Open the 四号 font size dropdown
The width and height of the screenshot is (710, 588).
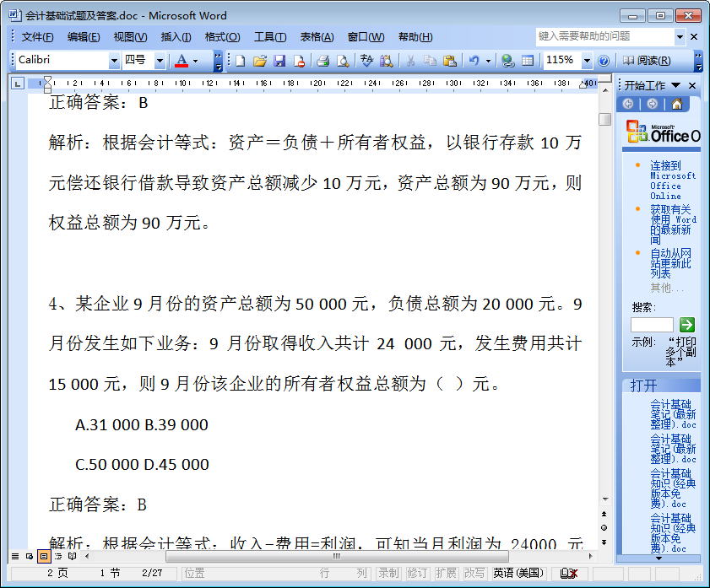[x=160, y=61]
